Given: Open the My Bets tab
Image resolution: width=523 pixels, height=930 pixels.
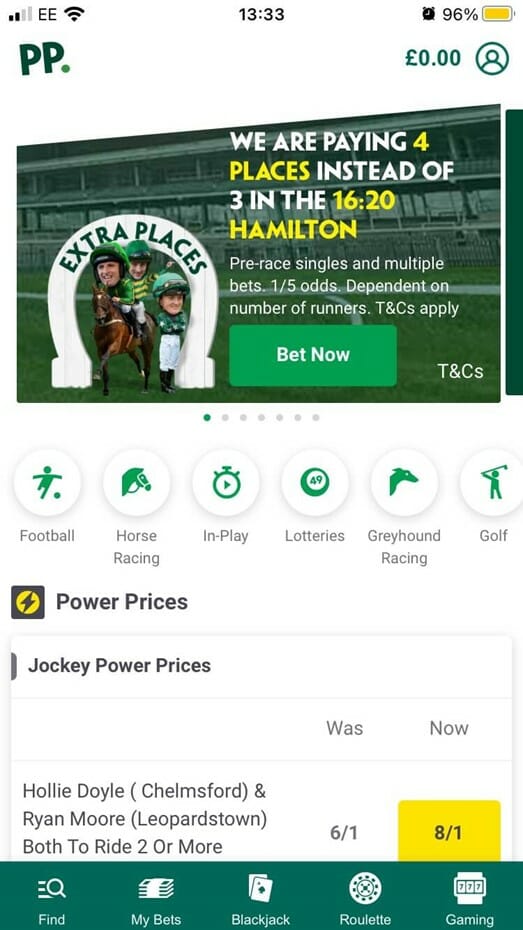Looking at the screenshot, I should (156, 899).
